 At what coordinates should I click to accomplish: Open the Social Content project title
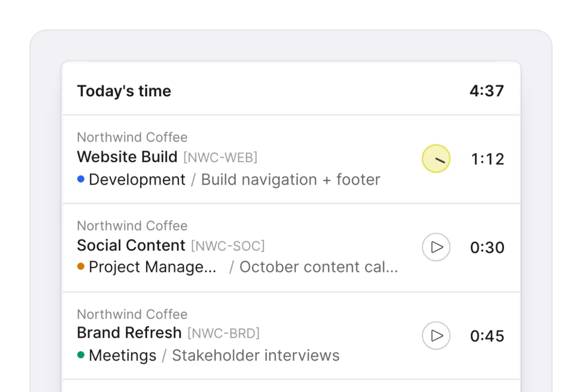[131, 245]
